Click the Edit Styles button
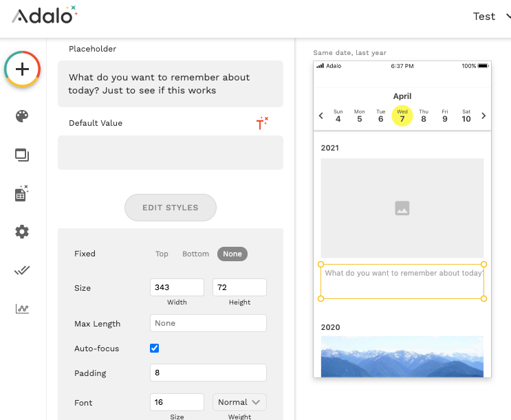Viewport: 511px width, 420px height. coord(171,208)
